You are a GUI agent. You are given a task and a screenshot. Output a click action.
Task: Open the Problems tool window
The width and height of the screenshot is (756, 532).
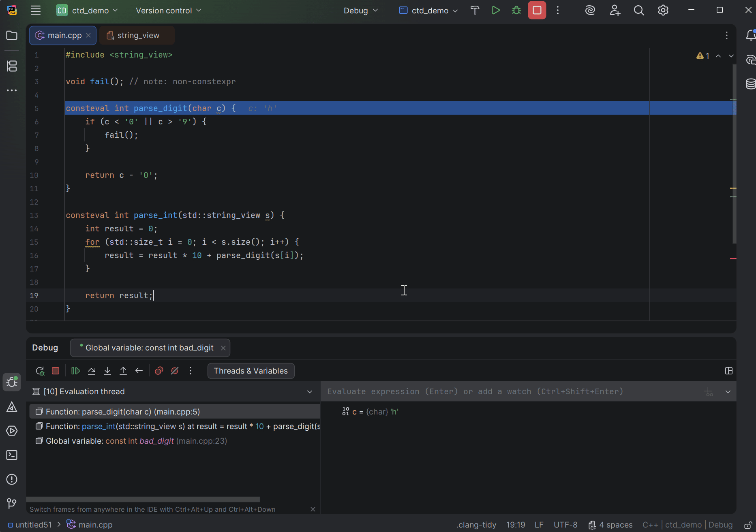12,479
